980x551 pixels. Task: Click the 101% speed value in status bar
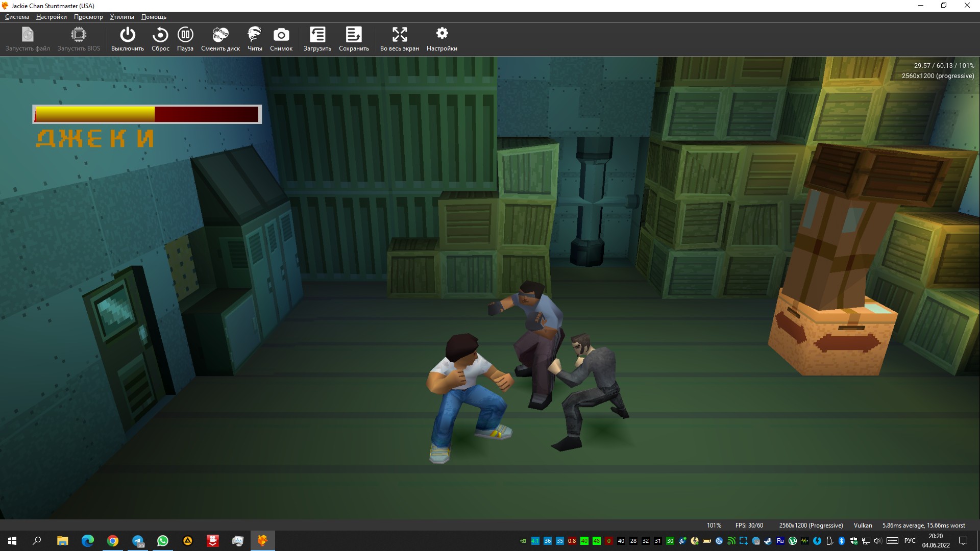point(714,525)
